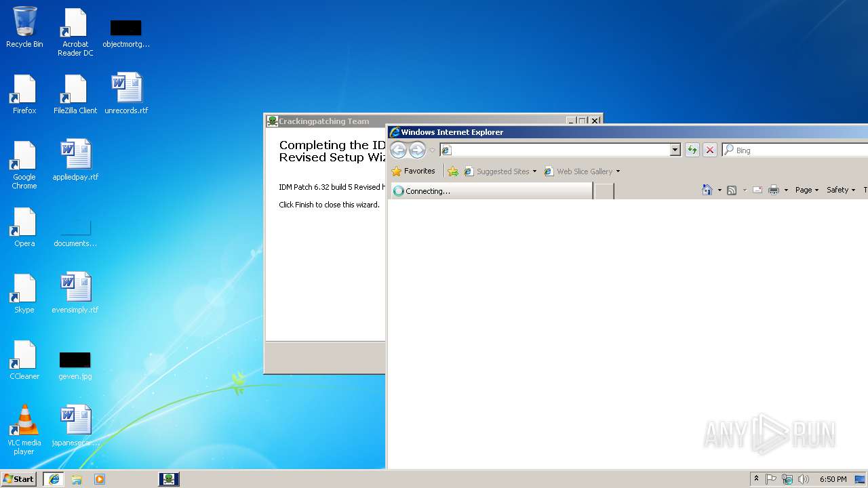Select the japanesecar... document

pyautogui.click(x=75, y=426)
